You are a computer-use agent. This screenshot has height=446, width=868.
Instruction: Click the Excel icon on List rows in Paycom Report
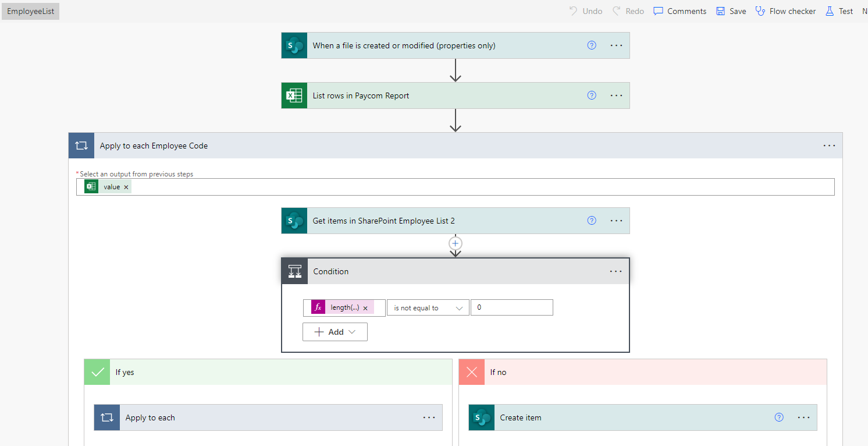pos(294,95)
